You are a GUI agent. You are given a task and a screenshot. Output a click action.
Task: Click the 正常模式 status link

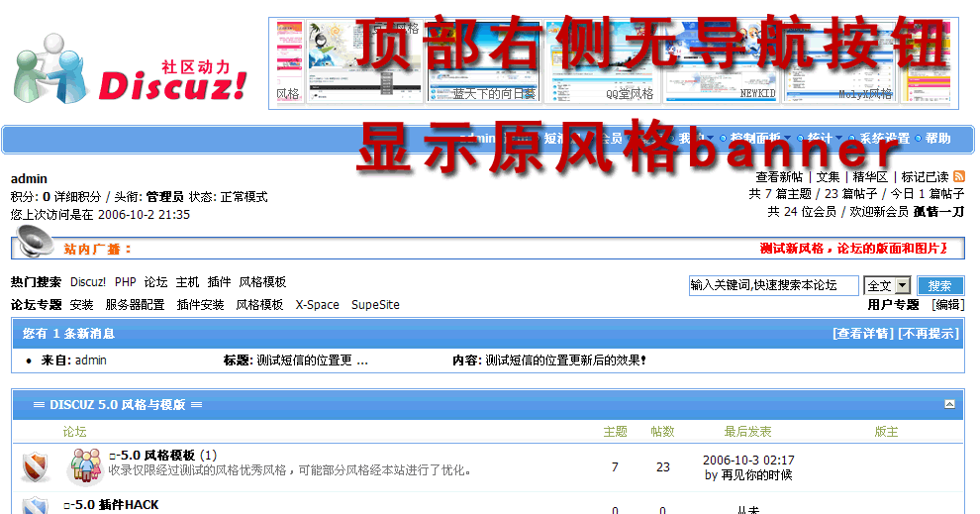tap(244, 197)
